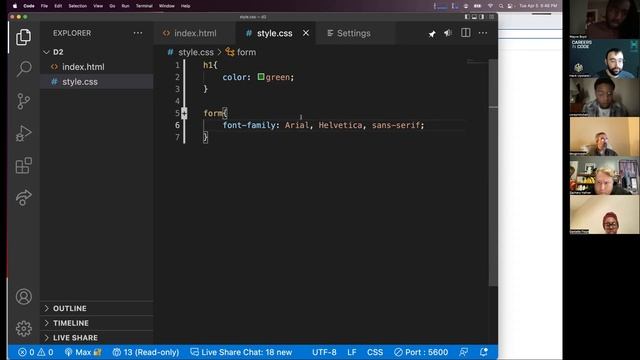Open the Manage gear icon

pos(24,329)
